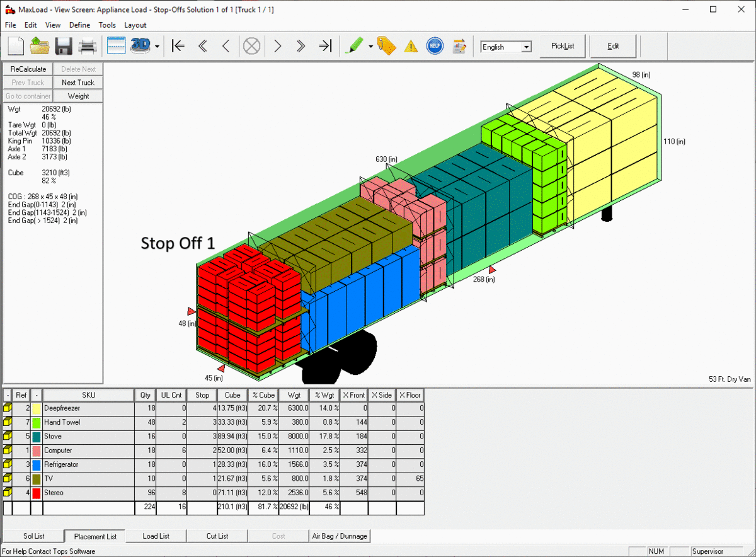
Task: Open the blue Help icon
Action: pyautogui.click(x=435, y=46)
